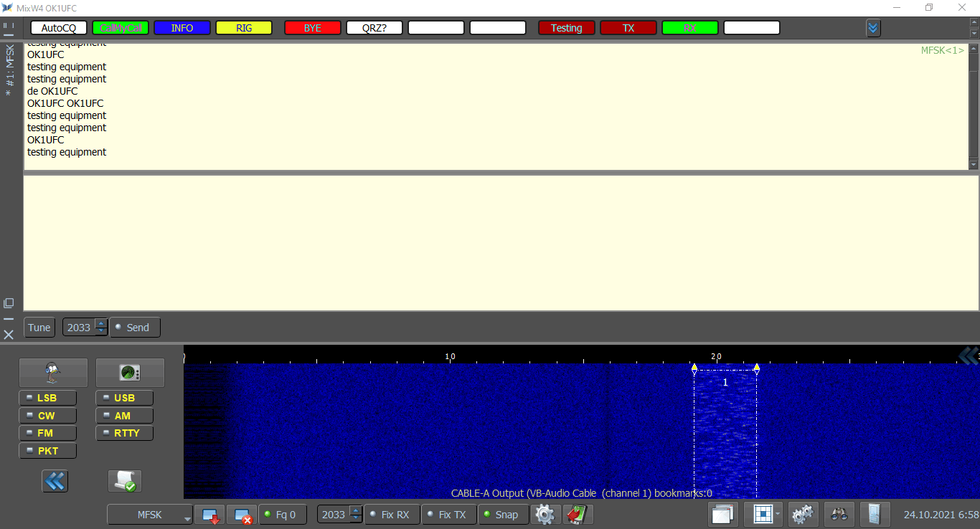Click the headphone bird icon button
This screenshot has height=529, width=980.
pos(53,373)
